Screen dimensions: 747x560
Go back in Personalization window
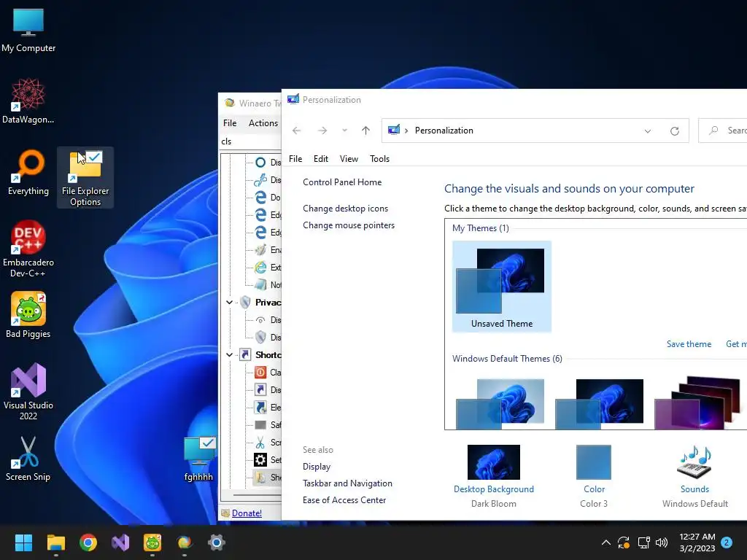coord(297,131)
